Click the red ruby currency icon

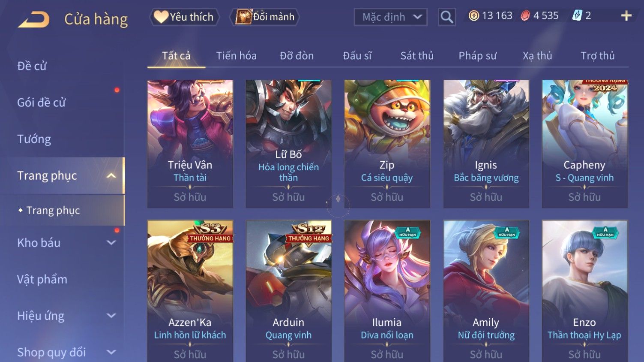point(525,16)
